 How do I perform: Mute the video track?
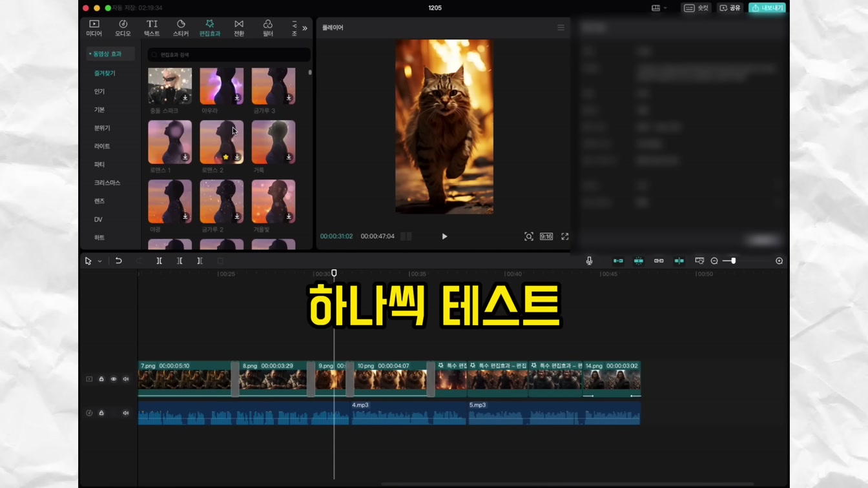126,380
